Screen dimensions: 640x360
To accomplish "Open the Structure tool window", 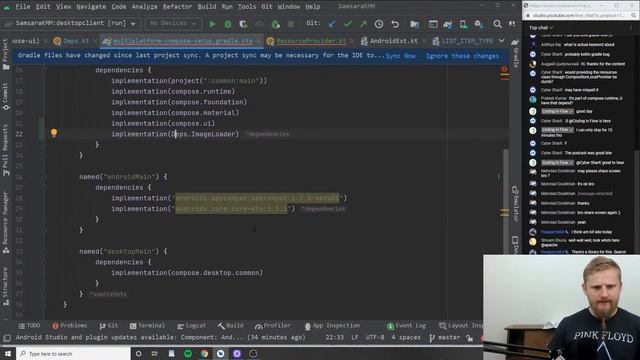I will (x=5, y=286).
